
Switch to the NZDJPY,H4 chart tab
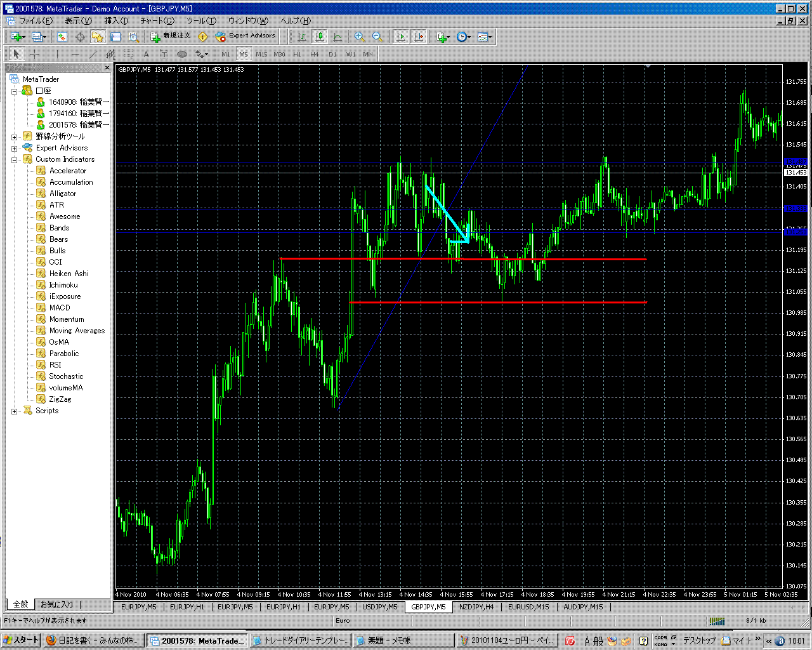point(476,607)
